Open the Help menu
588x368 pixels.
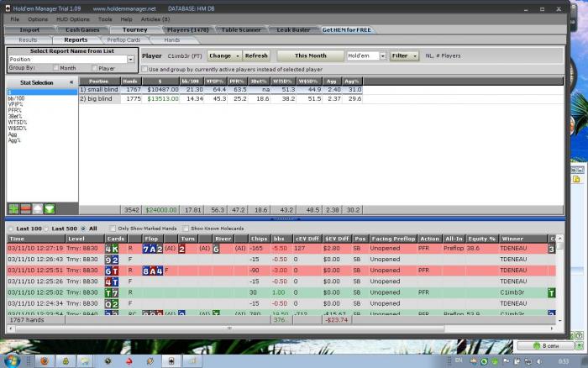pos(126,19)
